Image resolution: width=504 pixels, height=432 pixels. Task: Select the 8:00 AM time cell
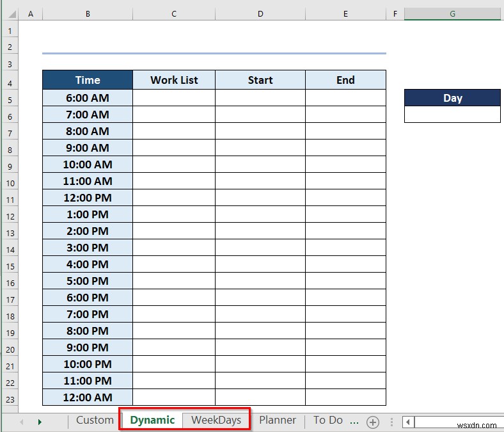coord(88,131)
